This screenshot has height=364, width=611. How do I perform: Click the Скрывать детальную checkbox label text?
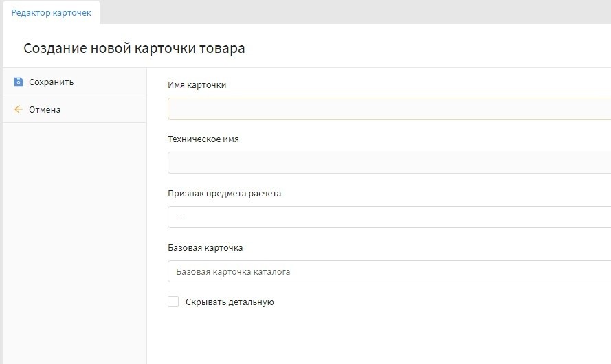click(230, 302)
